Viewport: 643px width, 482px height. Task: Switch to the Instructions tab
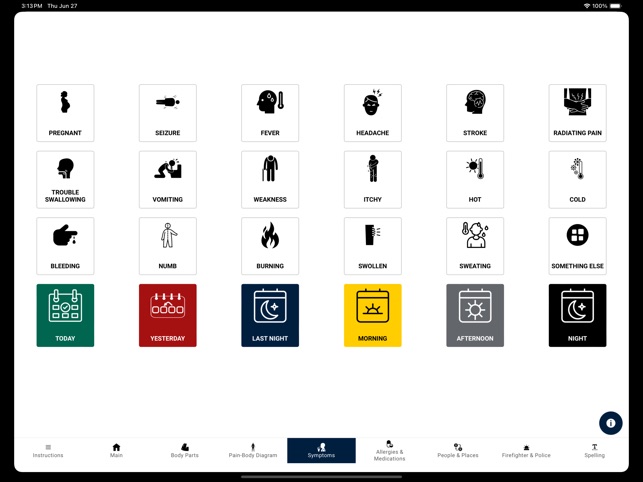pos(48,451)
